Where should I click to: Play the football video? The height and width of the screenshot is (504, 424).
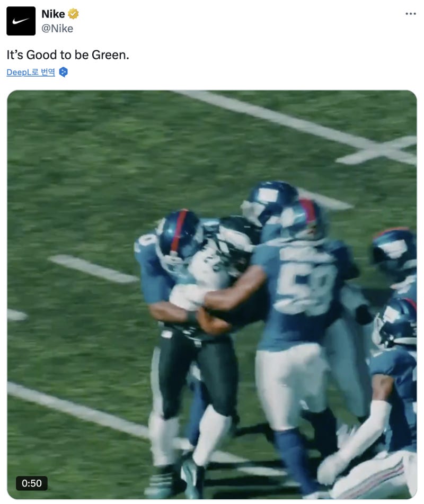(212, 294)
